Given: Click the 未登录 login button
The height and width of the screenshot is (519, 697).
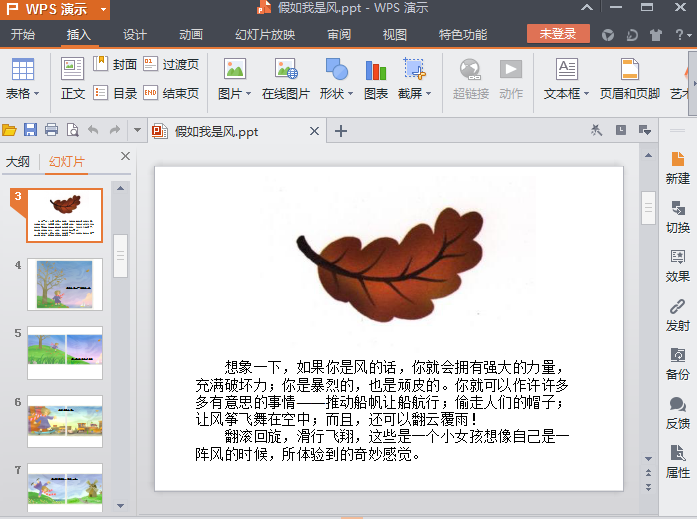Looking at the screenshot, I should (558, 34).
